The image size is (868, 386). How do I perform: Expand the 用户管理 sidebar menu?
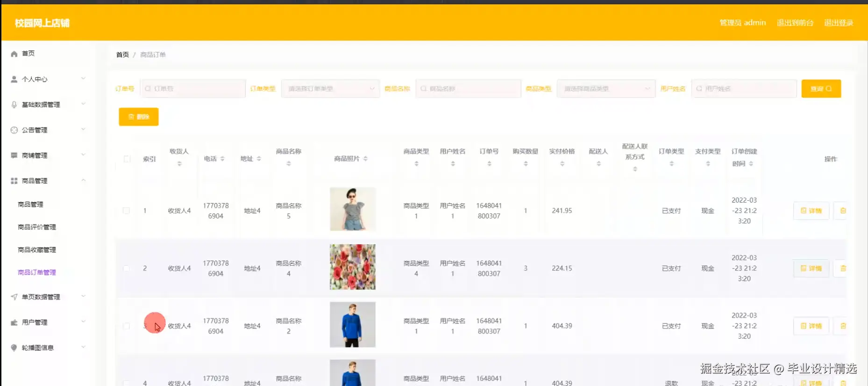coord(48,322)
